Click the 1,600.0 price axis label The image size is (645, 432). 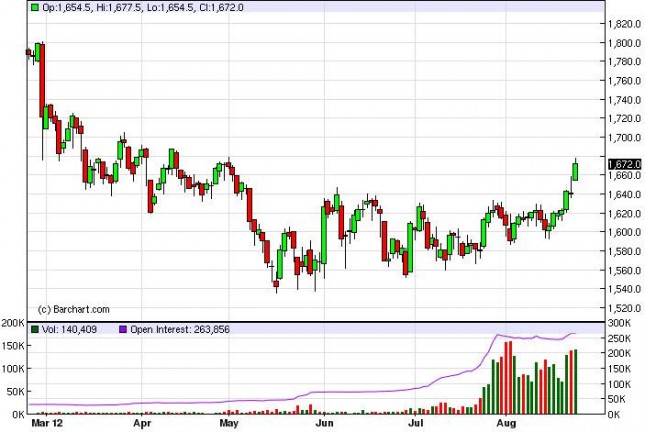point(624,232)
